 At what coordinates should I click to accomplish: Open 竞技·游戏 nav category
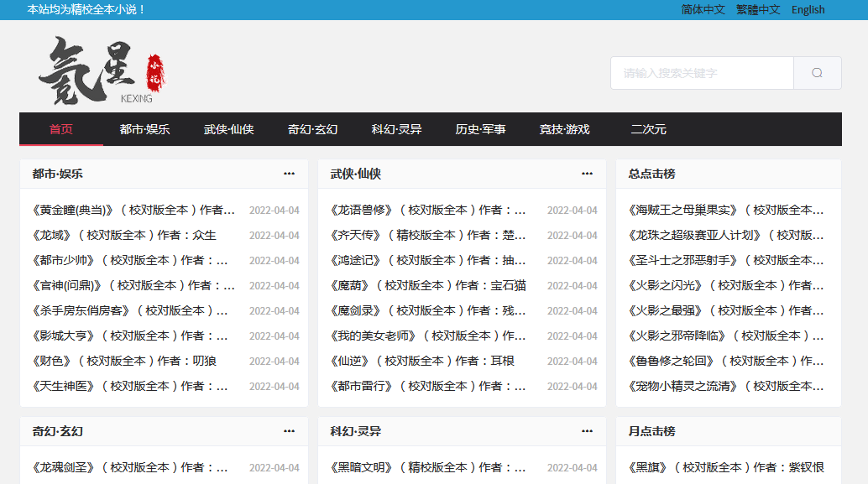pos(565,129)
